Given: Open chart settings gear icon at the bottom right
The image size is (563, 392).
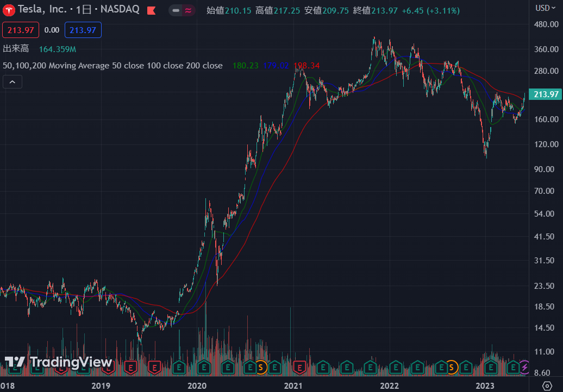Looking at the screenshot, I should tap(547, 386).
